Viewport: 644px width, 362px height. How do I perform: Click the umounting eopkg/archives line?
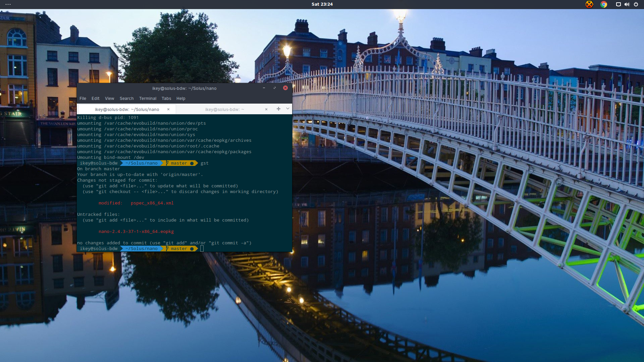tap(164, 140)
